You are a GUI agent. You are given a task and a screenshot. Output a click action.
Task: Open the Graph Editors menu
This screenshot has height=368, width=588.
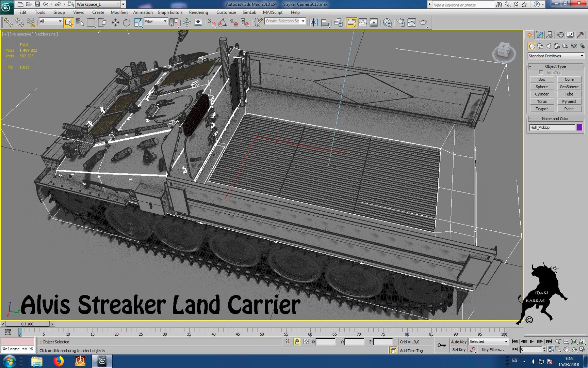pos(170,12)
